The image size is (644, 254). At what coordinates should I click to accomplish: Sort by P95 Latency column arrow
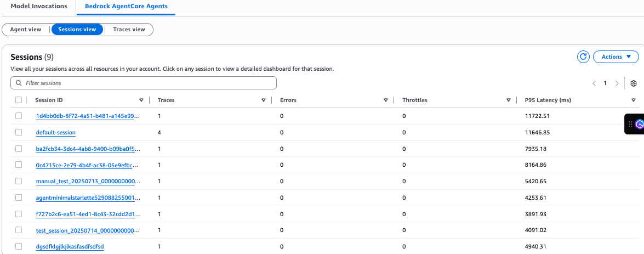tap(634, 100)
